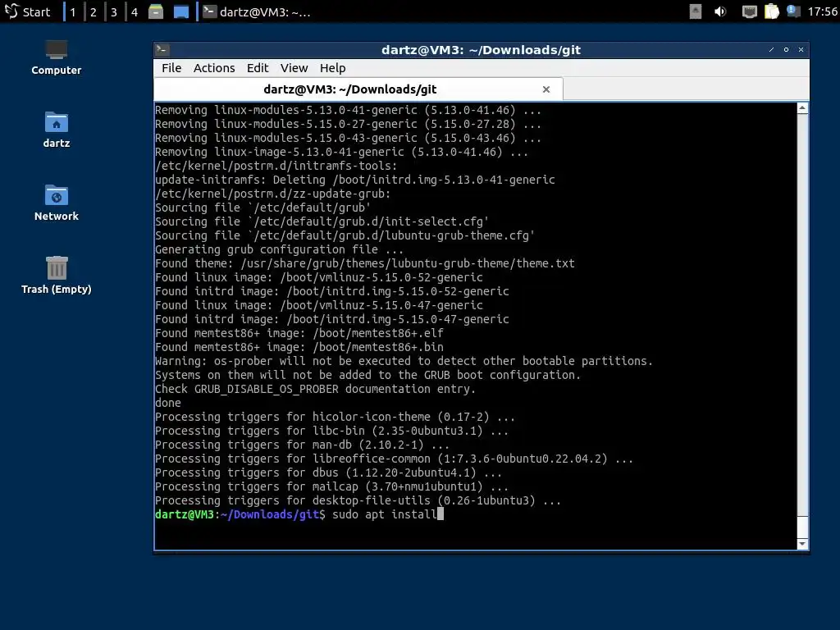Open the volume control tray icon
The image size is (840, 630).
[x=720, y=11]
